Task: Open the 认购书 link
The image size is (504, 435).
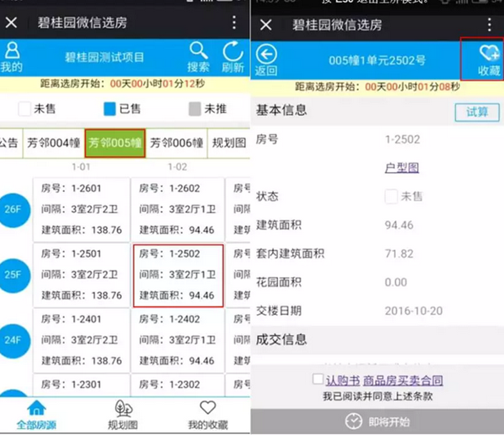Action: click(x=343, y=380)
